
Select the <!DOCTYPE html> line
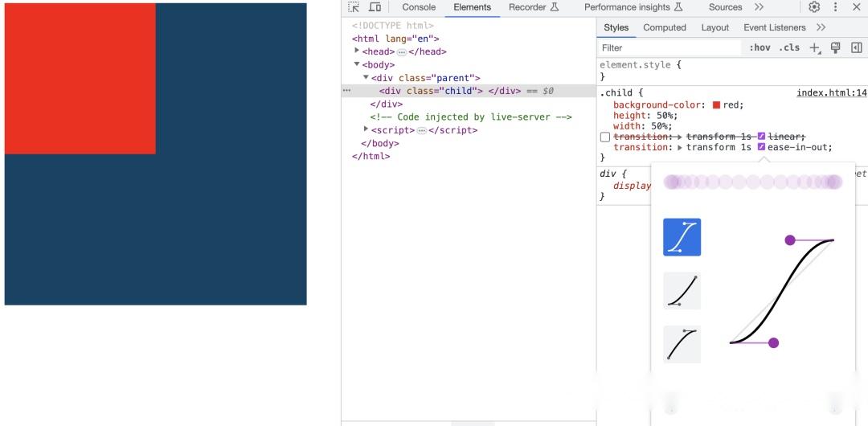393,26
